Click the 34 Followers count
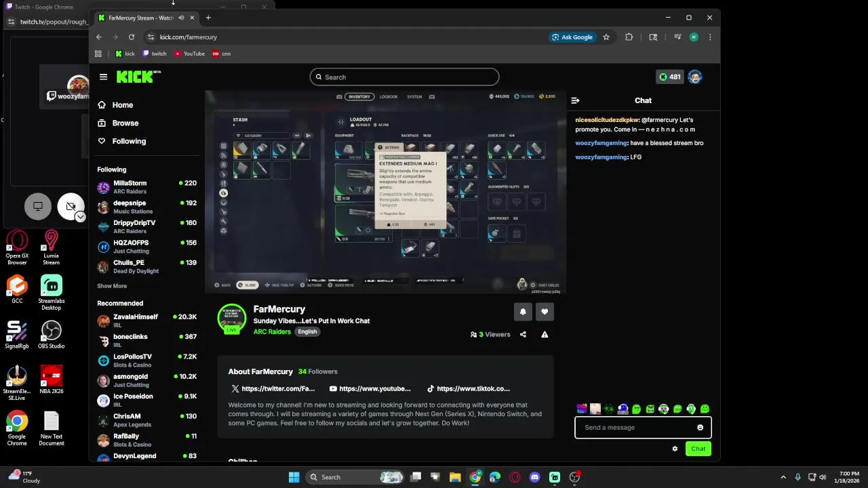 coord(317,371)
